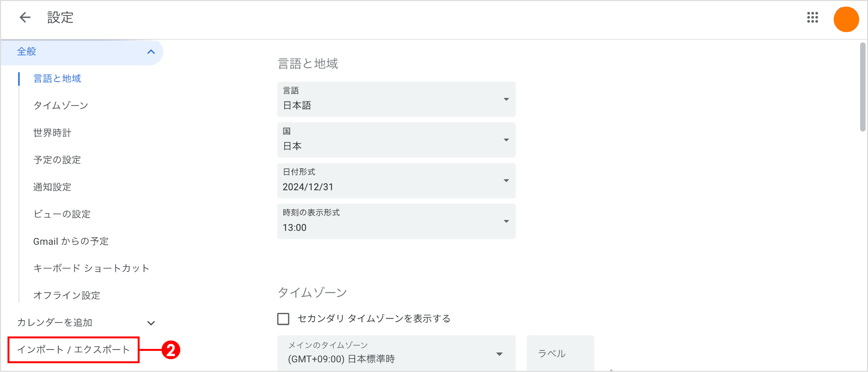Open the 時刻の表示形式 dropdown
Screen dimensions: 868x372
coord(396,221)
